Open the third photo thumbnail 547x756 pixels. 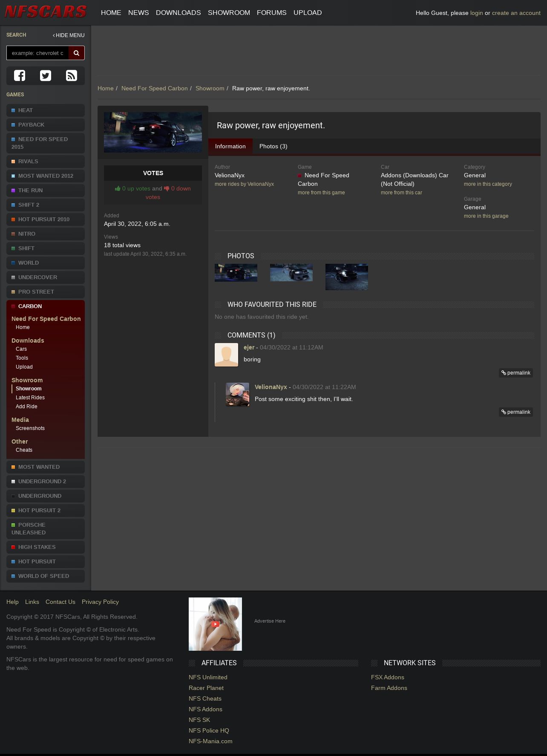(347, 277)
